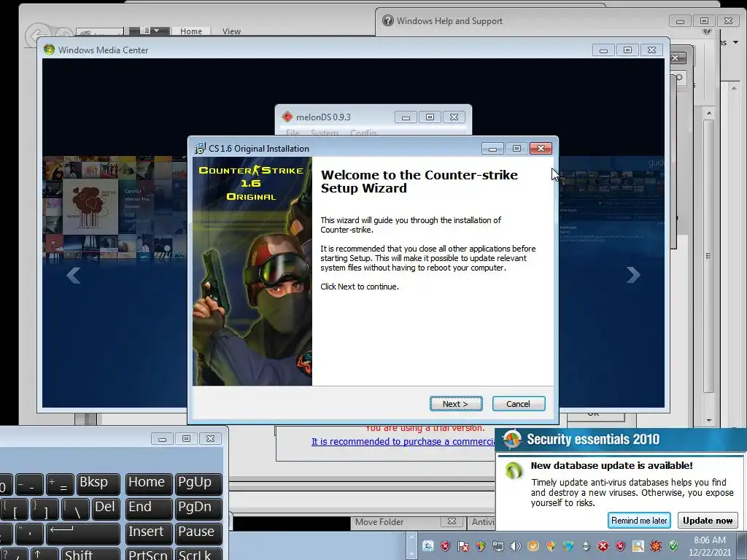Click the red circle X tray icon
The image size is (747, 560).
coord(603,545)
